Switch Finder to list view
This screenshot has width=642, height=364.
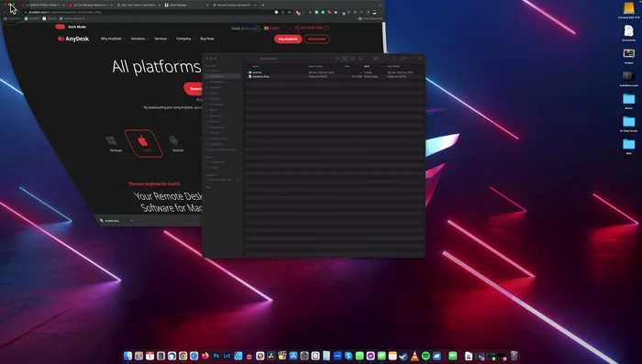[345, 59]
